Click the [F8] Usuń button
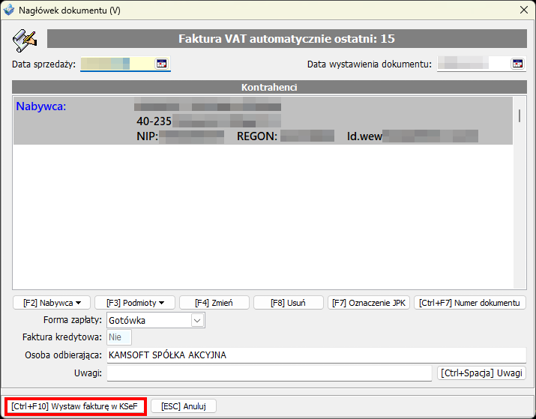 (x=288, y=303)
